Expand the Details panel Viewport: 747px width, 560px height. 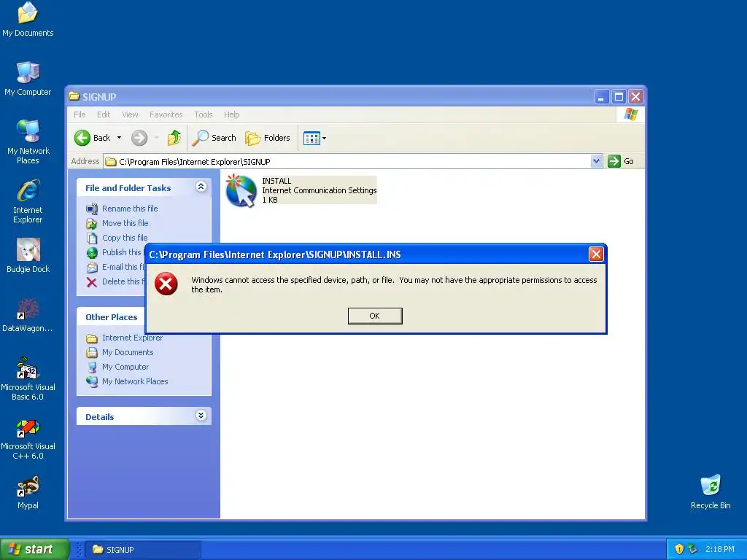coord(201,416)
